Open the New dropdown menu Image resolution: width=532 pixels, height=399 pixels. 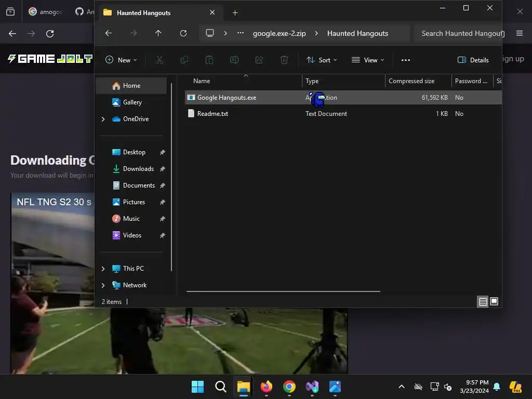point(121,60)
